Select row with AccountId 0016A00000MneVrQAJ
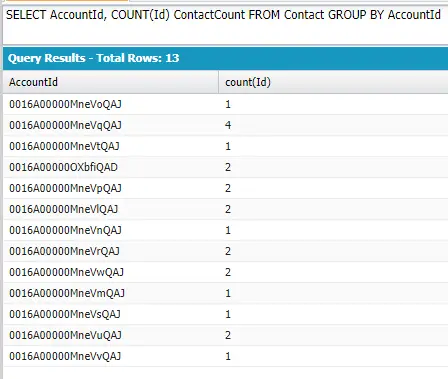 (x=225, y=251)
